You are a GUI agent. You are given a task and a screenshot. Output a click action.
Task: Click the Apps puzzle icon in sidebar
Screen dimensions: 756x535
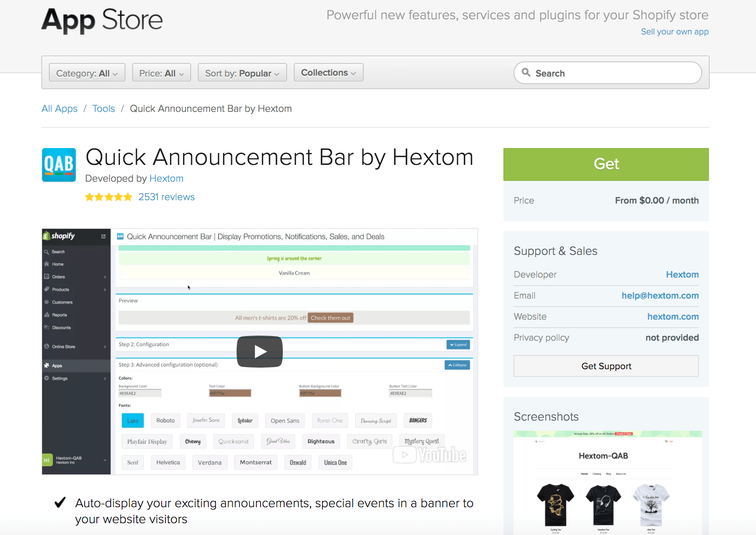pos(47,365)
